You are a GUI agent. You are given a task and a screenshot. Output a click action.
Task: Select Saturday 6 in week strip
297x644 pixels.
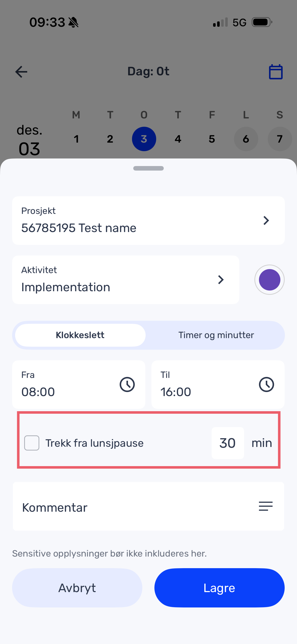pos(246,139)
